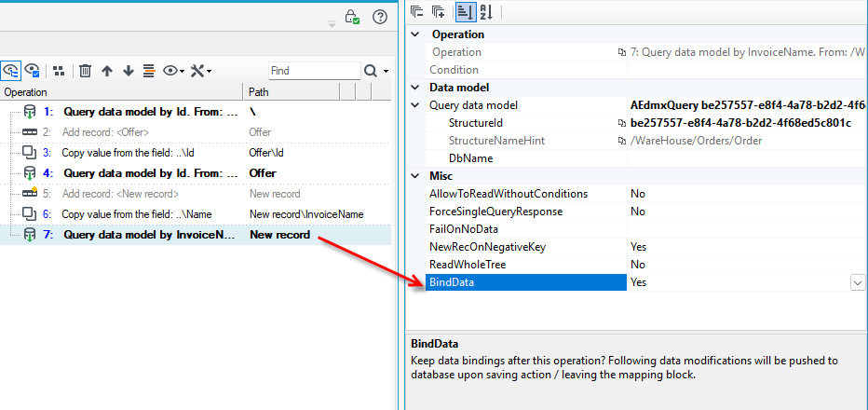Collapse the Query data model node
The image size is (868, 410).
[415, 105]
